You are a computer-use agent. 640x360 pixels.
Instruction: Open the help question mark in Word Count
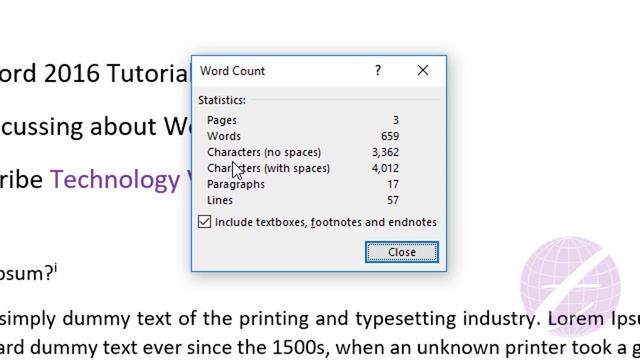(378, 71)
